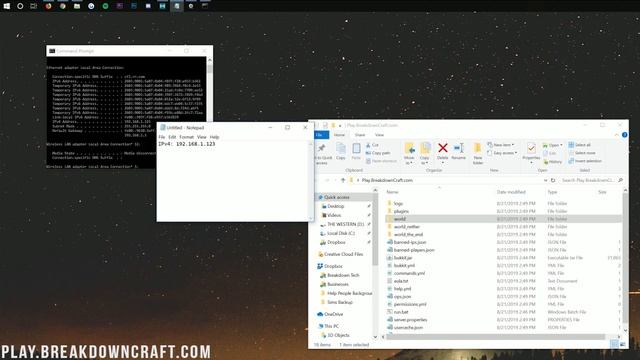Click Cut in the Clipboard group
The height and width of the screenshot is (360, 640).
click(372, 145)
